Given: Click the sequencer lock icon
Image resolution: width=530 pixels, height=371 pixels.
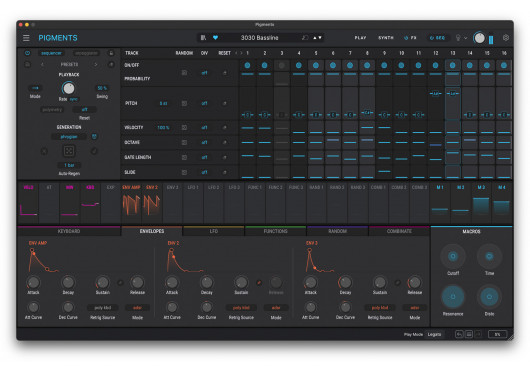Looking at the screenshot, I should point(111,53).
